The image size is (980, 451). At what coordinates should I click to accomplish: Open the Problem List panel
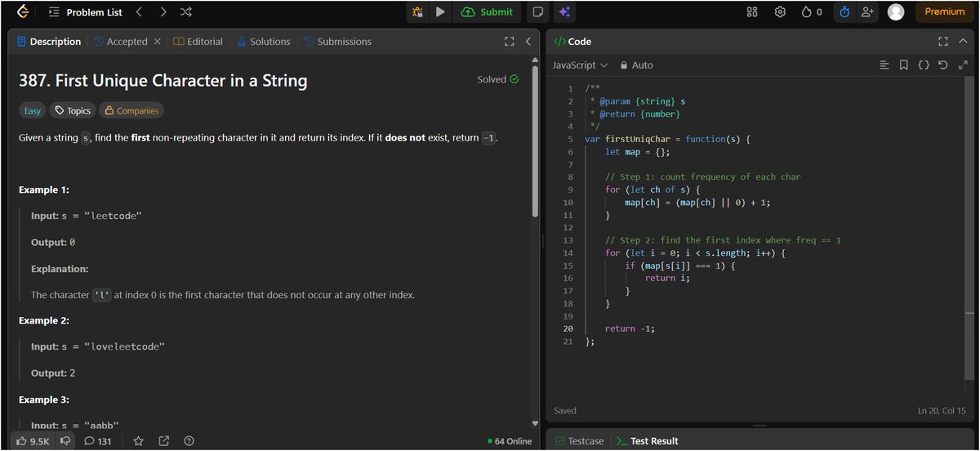pos(86,12)
